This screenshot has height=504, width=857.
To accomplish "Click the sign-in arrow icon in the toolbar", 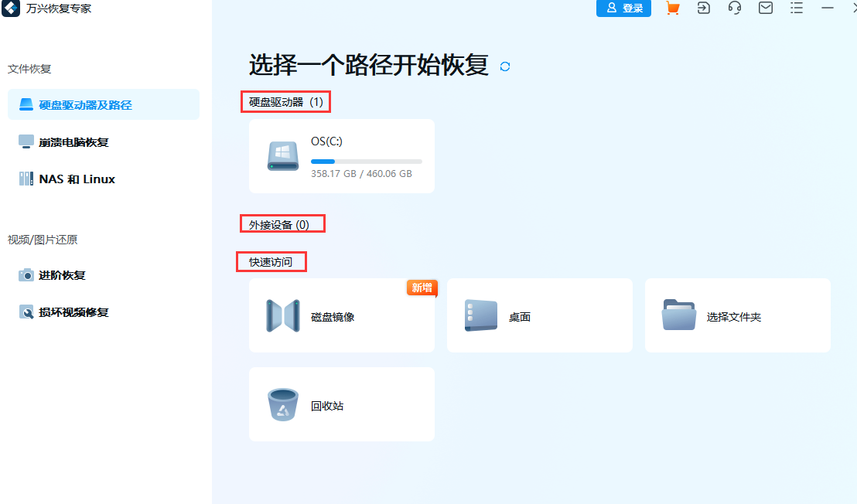I will click(704, 9).
